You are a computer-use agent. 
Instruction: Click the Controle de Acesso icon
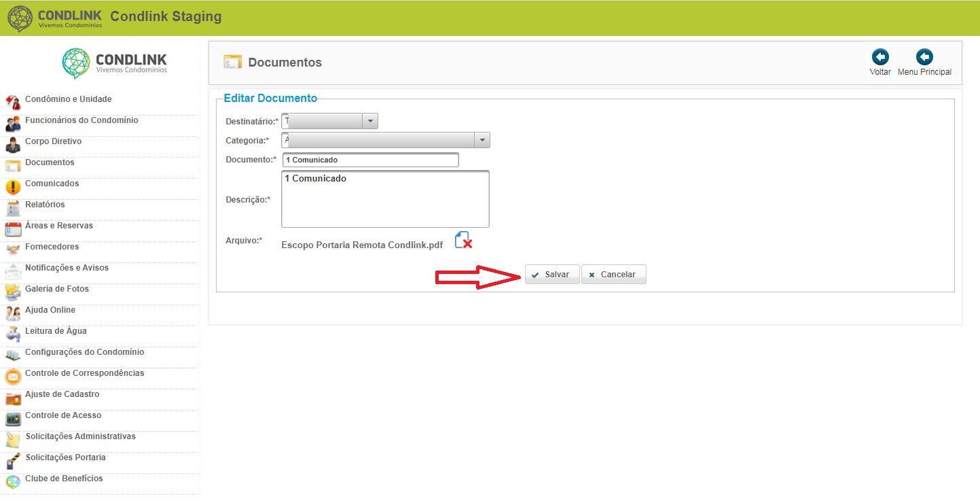click(x=13, y=419)
